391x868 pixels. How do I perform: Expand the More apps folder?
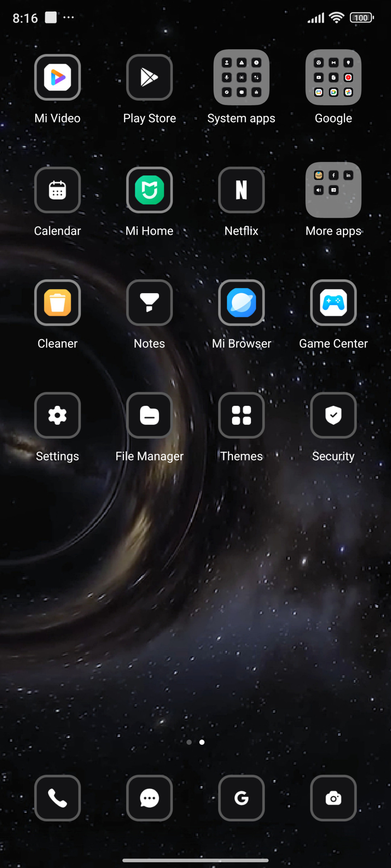pyautogui.click(x=333, y=190)
